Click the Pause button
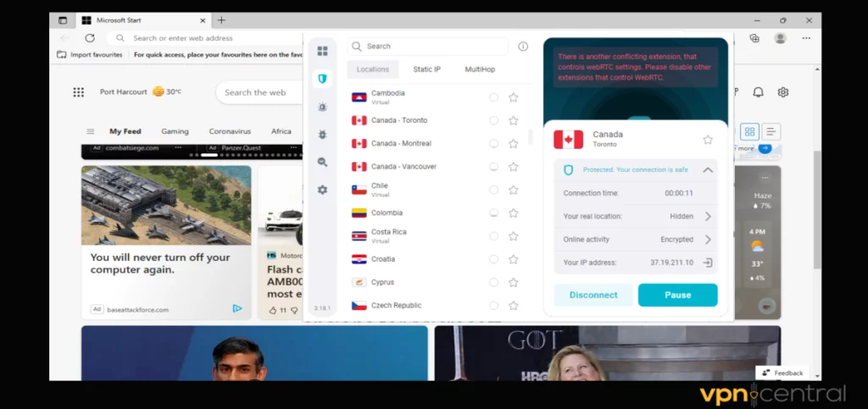868x409 pixels. tap(677, 296)
